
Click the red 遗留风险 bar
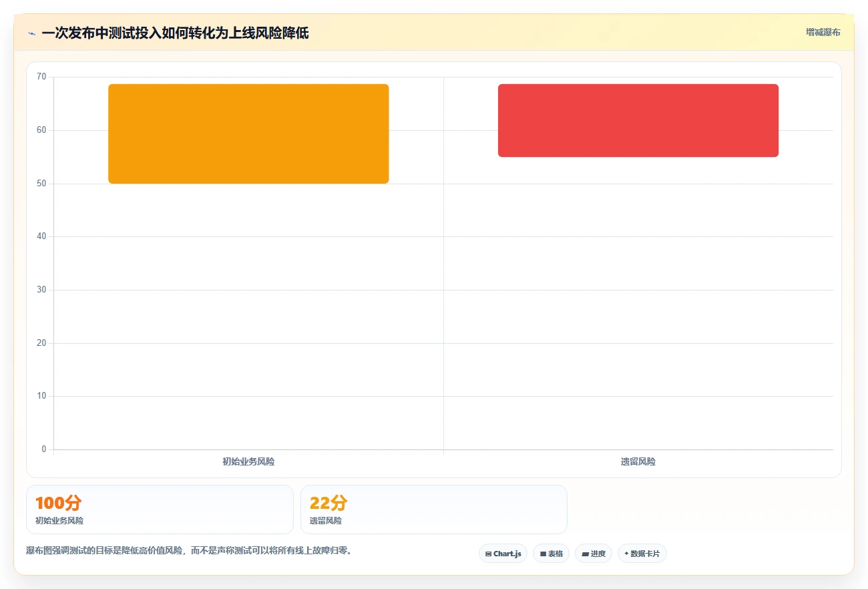pos(638,120)
